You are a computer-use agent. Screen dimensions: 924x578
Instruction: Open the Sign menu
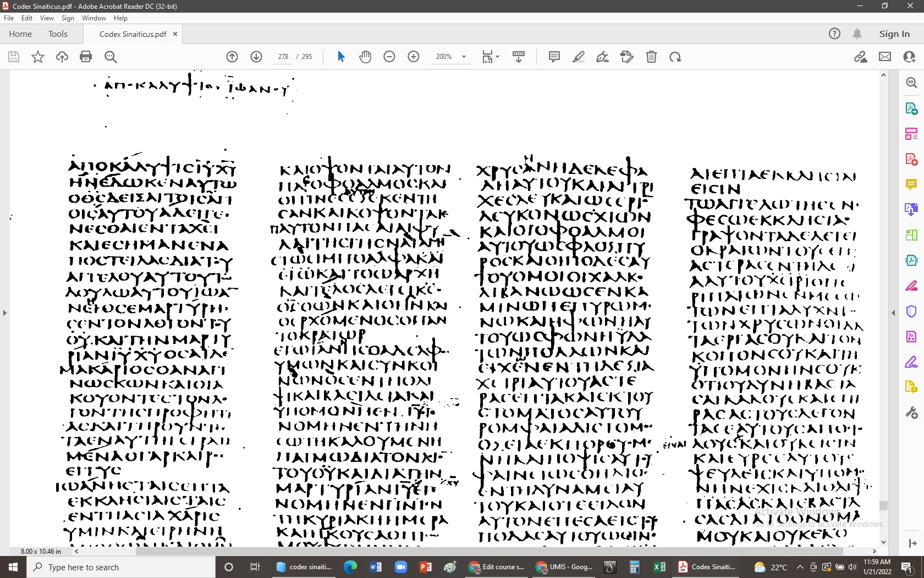click(68, 18)
